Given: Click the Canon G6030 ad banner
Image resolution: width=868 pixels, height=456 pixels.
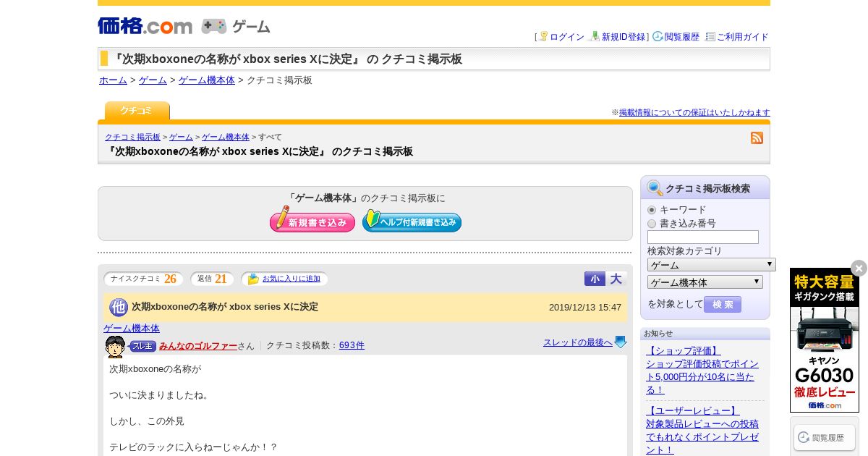Looking at the screenshot, I should 825,340.
